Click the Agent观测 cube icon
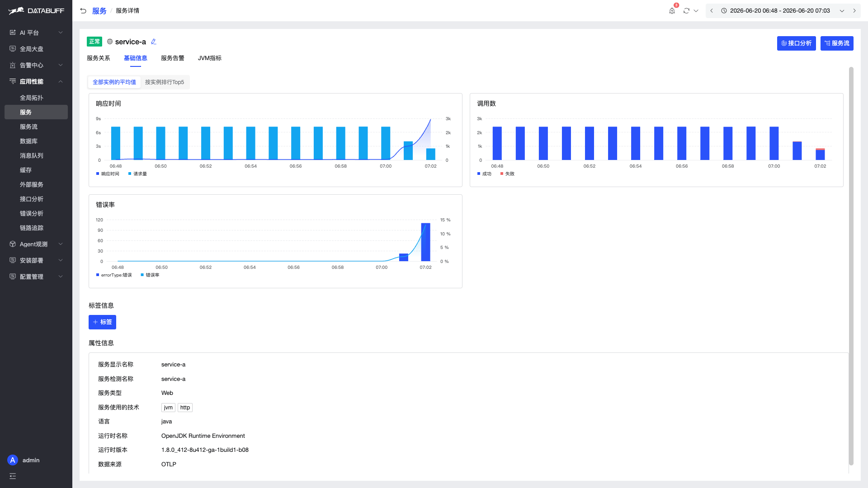Viewport: 868px width, 488px height. pyautogui.click(x=13, y=244)
